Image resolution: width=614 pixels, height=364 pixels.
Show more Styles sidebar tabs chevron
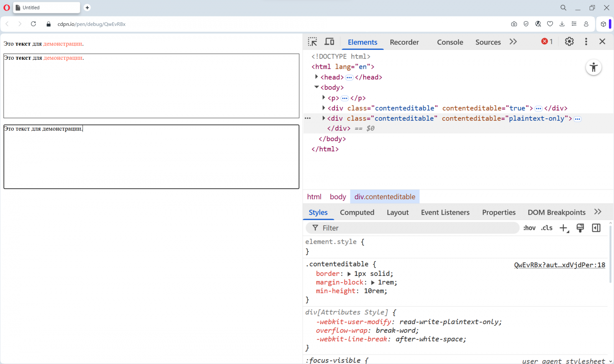[598, 212]
